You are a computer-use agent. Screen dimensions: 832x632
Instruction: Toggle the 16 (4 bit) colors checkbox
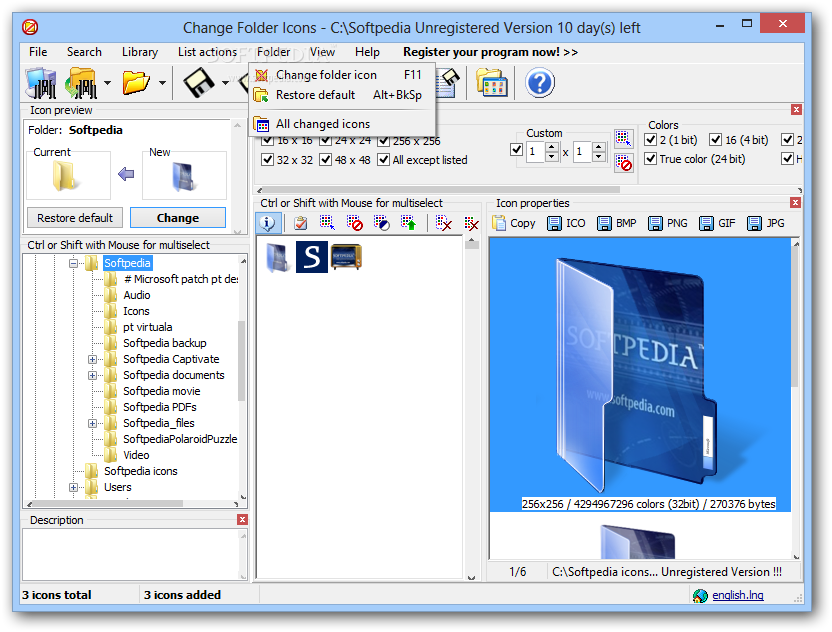(715, 140)
